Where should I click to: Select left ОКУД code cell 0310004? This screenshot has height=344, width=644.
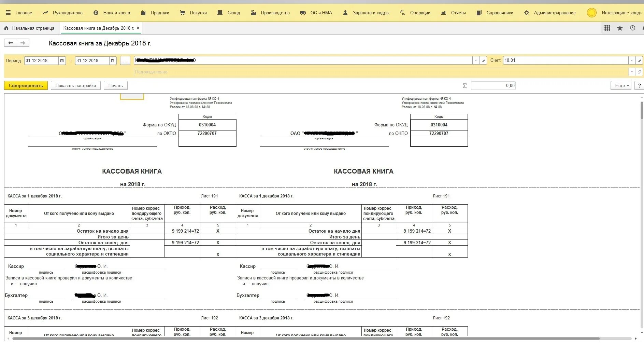click(207, 125)
